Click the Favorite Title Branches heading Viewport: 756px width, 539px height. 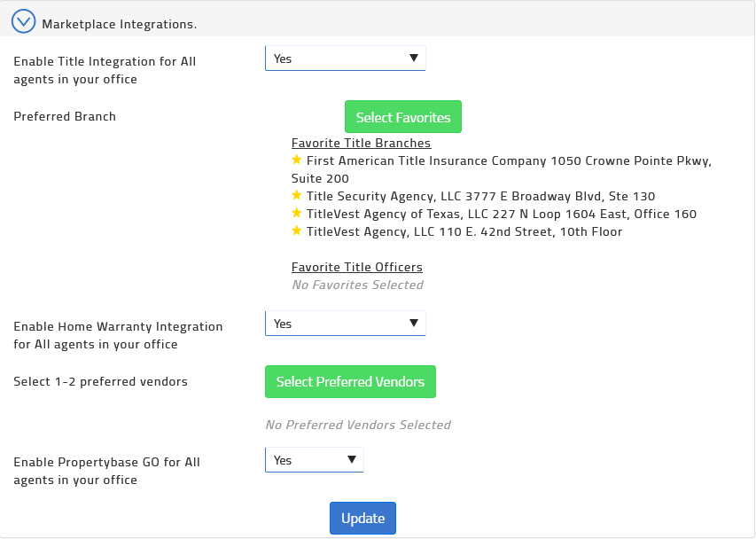coord(361,143)
